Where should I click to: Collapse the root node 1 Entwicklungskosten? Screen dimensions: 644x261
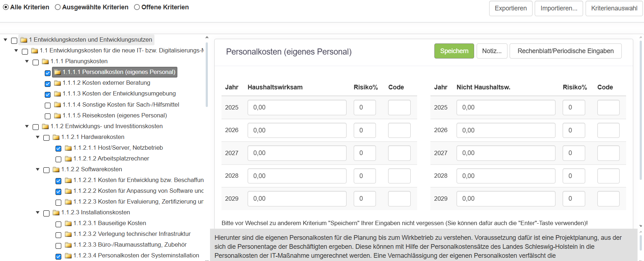pyautogui.click(x=5, y=40)
